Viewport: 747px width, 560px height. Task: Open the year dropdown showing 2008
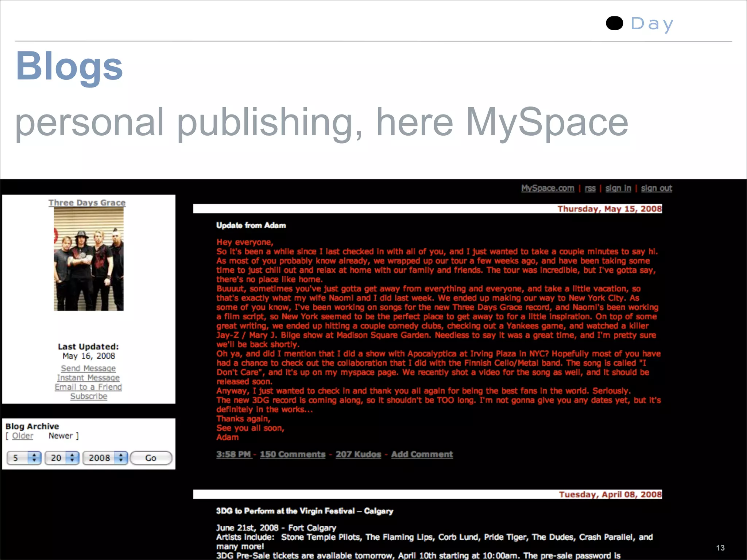[105, 458]
